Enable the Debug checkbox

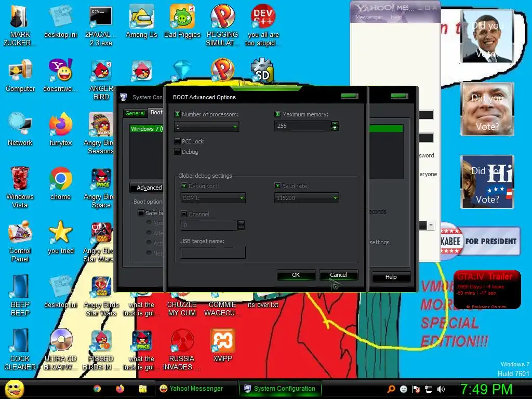[177, 152]
